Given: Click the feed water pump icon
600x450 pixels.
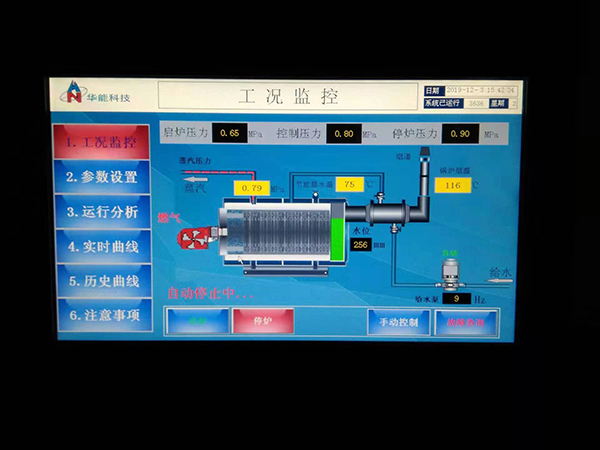Looking at the screenshot, I should click(x=450, y=274).
